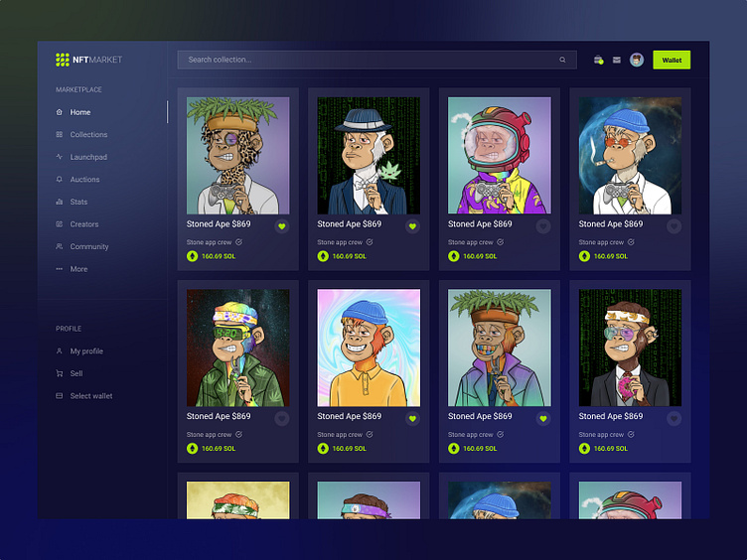
Task: Click the Stats bar chart icon
Action: coord(59,202)
